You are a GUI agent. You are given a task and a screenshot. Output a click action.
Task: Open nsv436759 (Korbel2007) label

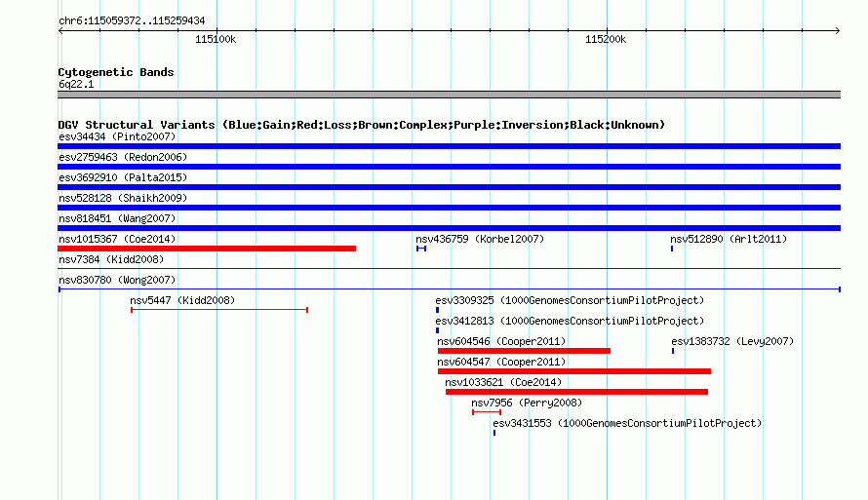pos(480,239)
